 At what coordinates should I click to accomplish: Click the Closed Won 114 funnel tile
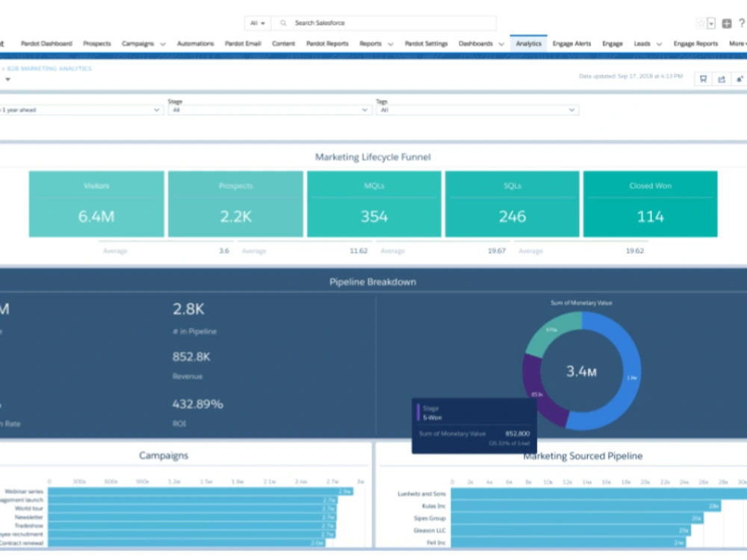click(x=651, y=204)
